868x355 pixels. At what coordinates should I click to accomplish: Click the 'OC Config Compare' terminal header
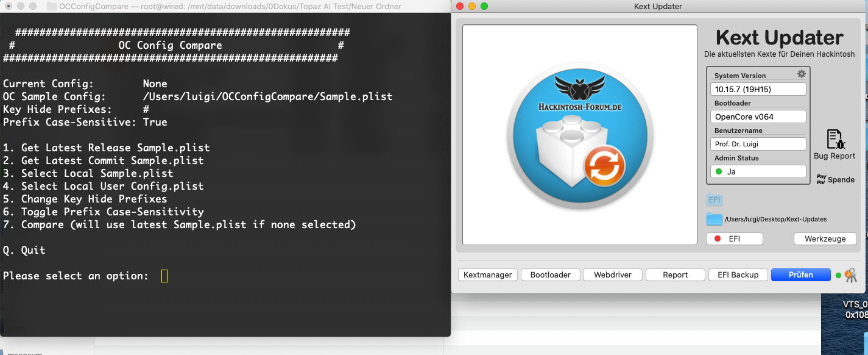170,45
